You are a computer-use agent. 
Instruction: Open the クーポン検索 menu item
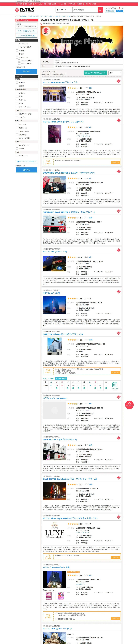point(62,4)
